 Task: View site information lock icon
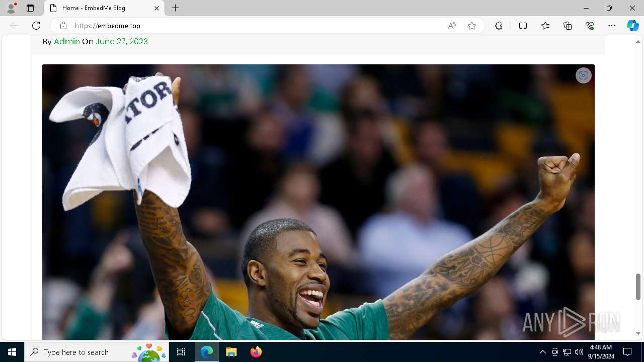pos(63,26)
